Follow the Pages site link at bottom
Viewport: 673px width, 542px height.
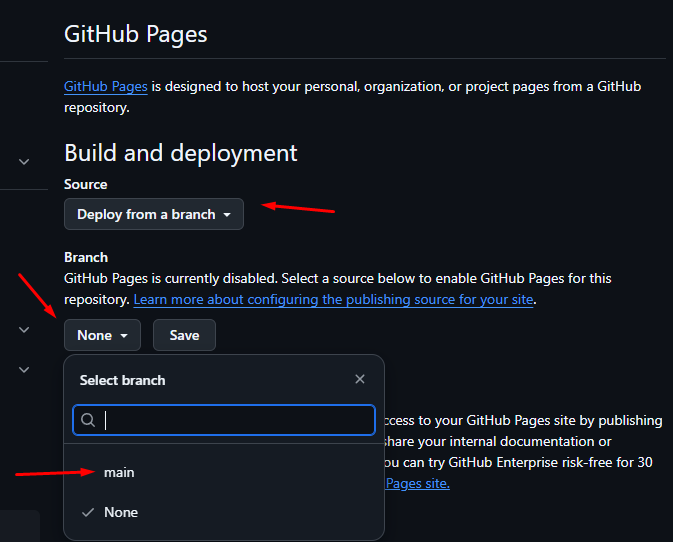point(417,483)
